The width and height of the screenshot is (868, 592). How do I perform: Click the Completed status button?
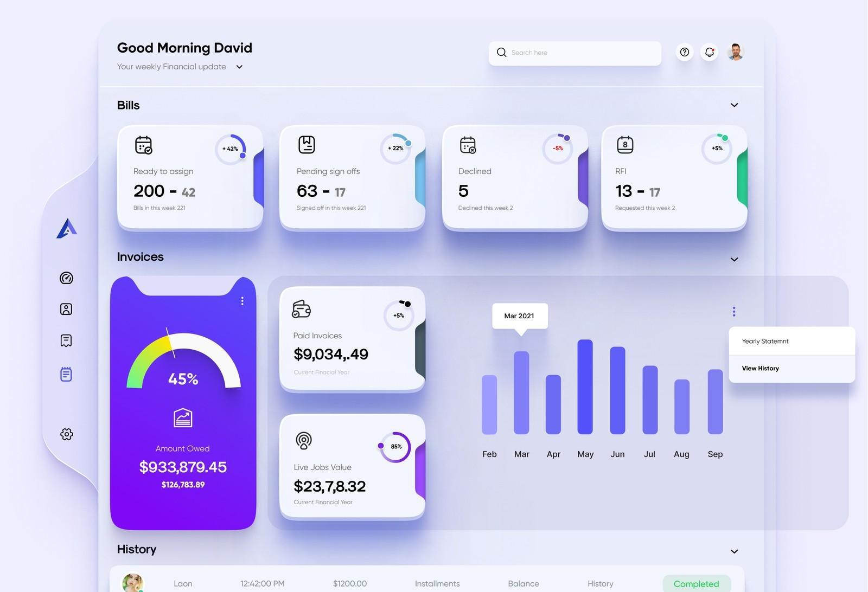[696, 583]
